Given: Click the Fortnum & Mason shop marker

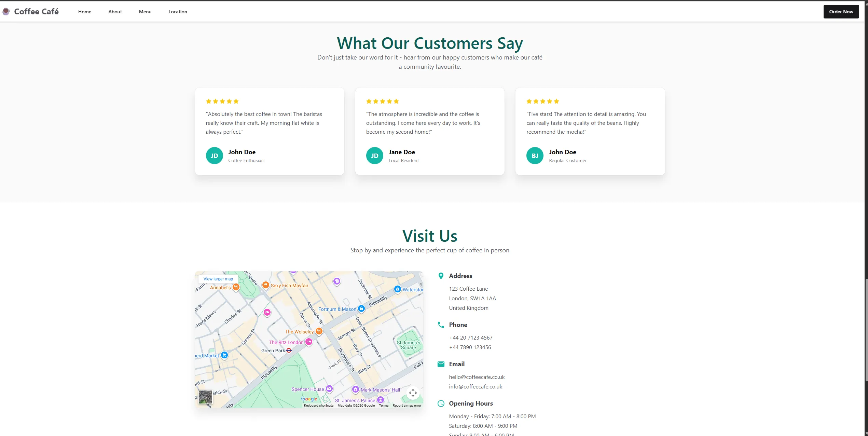Looking at the screenshot, I should click(x=361, y=308).
